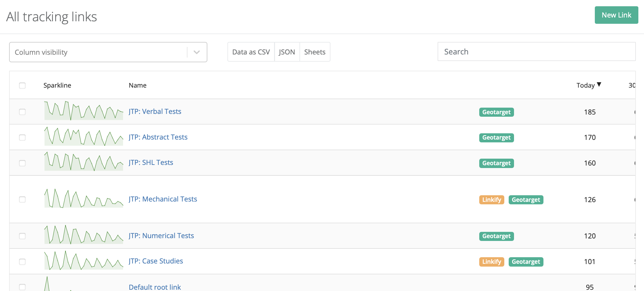Open the JTP: Abstract Tests link
Image resolution: width=644 pixels, height=291 pixels.
pos(158,137)
